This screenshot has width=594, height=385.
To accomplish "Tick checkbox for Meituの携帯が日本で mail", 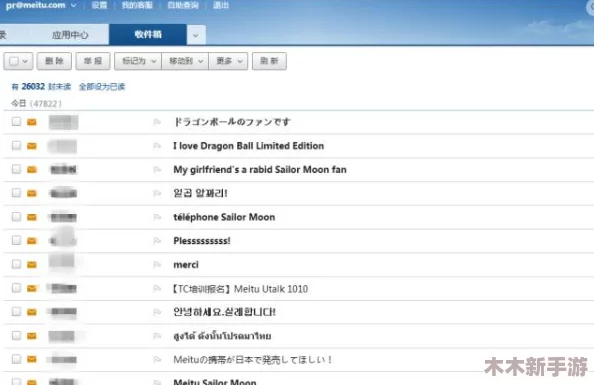I will click(x=16, y=358).
